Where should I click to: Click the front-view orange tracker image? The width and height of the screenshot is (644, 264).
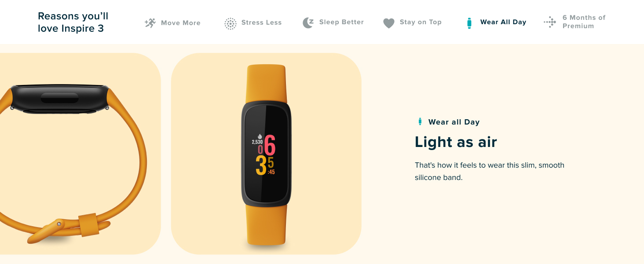coord(266,154)
